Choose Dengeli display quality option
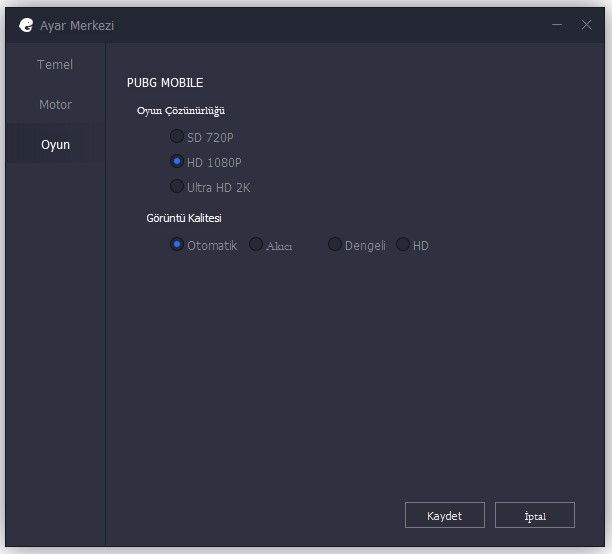The width and height of the screenshot is (612, 554). click(335, 244)
